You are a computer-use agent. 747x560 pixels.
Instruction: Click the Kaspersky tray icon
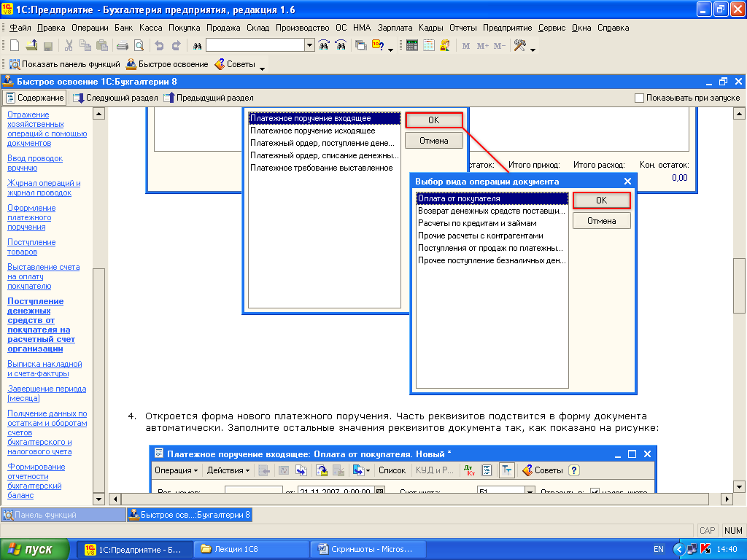click(x=705, y=549)
